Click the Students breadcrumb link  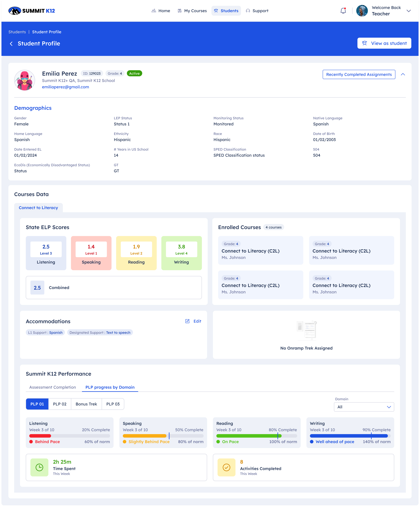17,32
